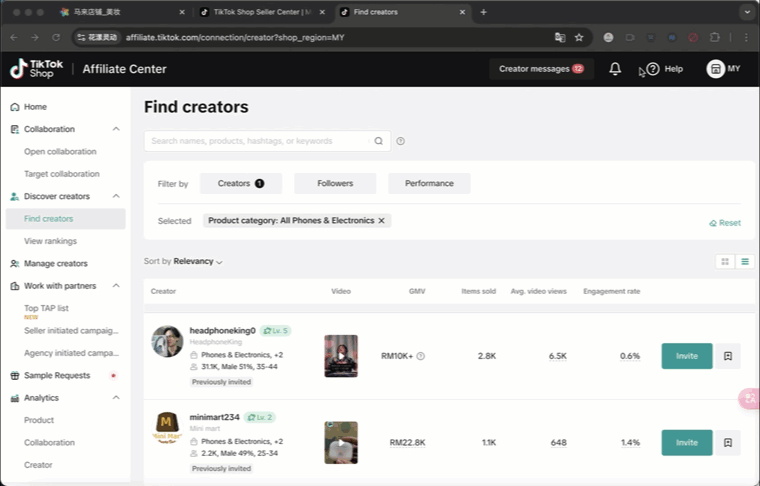This screenshot has width=760, height=486.
Task: Click the creator search input field
Action: pyautogui.click(x=260, y=141)
